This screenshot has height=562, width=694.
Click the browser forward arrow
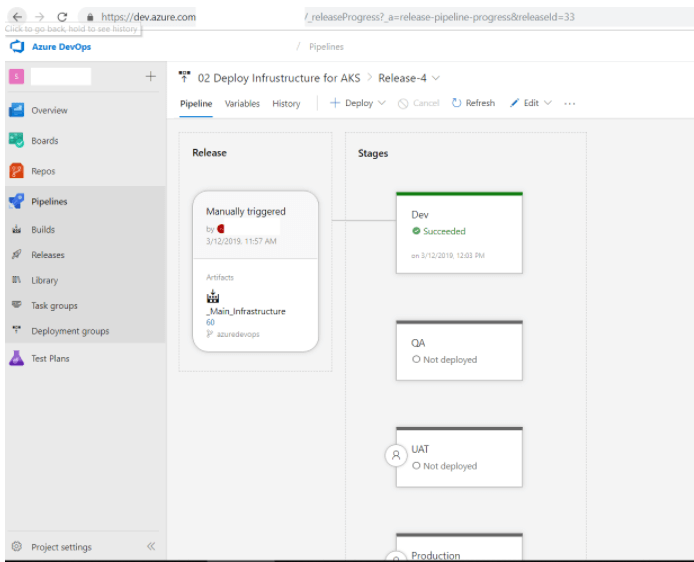39,17
